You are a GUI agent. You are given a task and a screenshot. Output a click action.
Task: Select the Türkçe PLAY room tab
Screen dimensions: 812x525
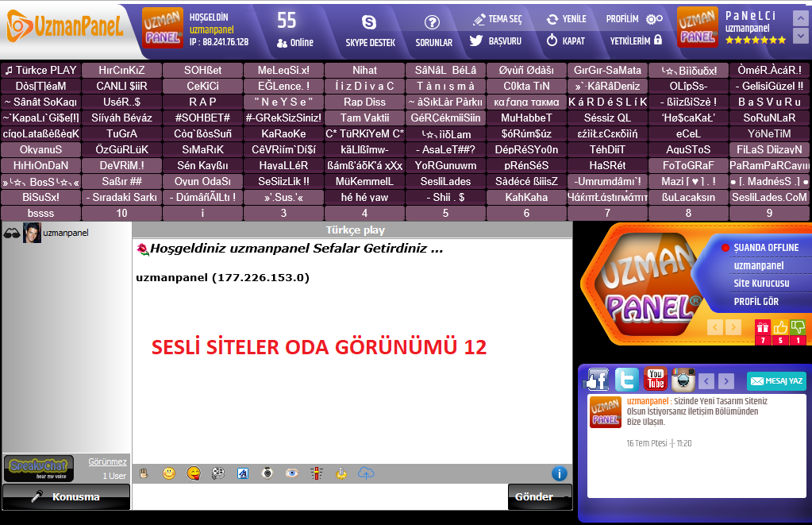click(40, 70)
